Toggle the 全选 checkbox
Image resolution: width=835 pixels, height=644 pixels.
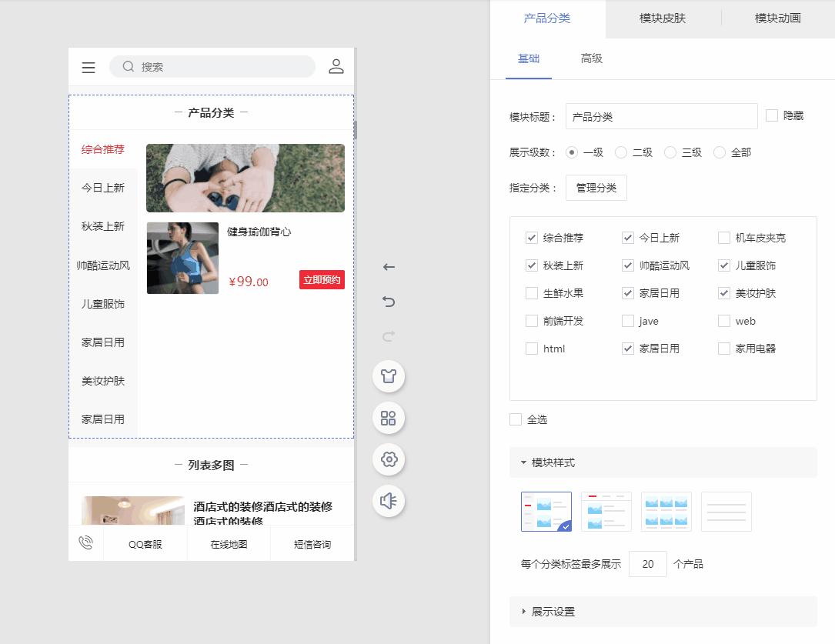pyautogui.click(x=516, y=419)
